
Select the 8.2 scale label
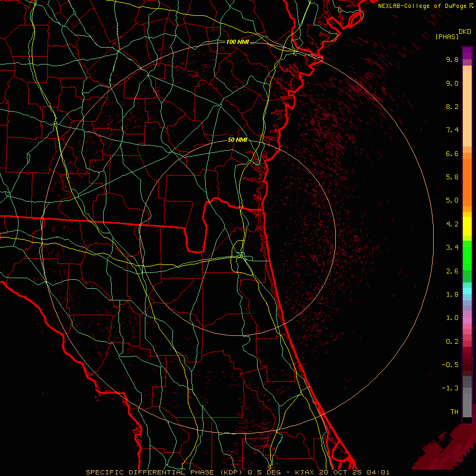point(452,106)
